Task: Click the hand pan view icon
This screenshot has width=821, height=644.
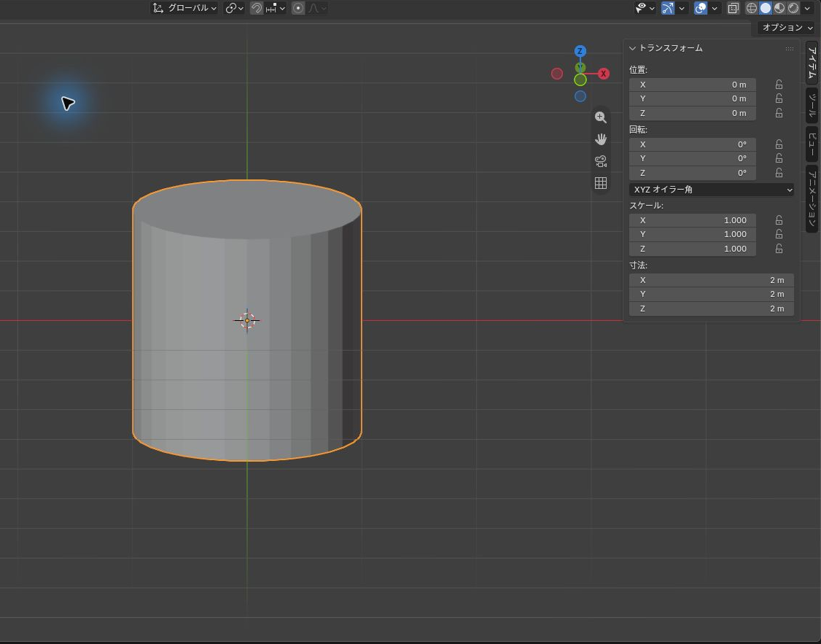Action: (x=601, y=139)
